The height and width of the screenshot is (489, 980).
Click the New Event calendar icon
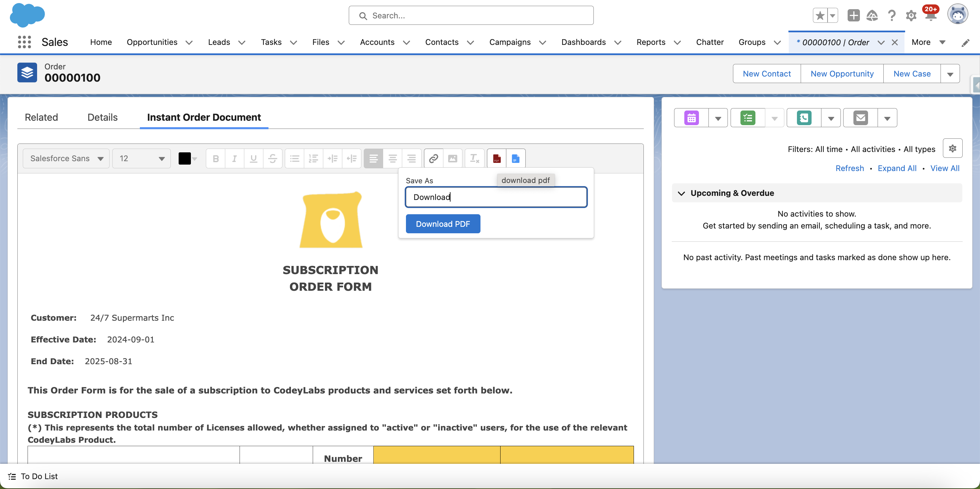(691, 118)
